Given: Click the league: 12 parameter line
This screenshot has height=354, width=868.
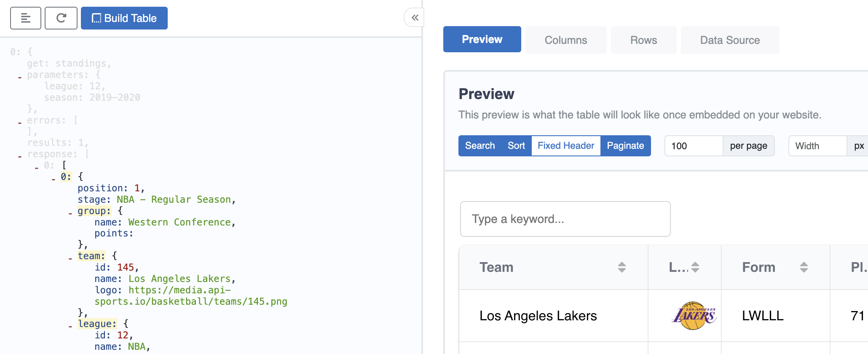Looking at the screenshot, I should (75, 86).
